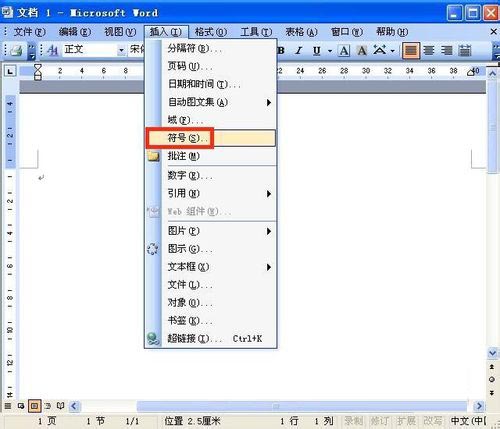Switch to Reading layout view icon
The width and height of the screenshot is (500, 429).
click(x=60, y=406)
